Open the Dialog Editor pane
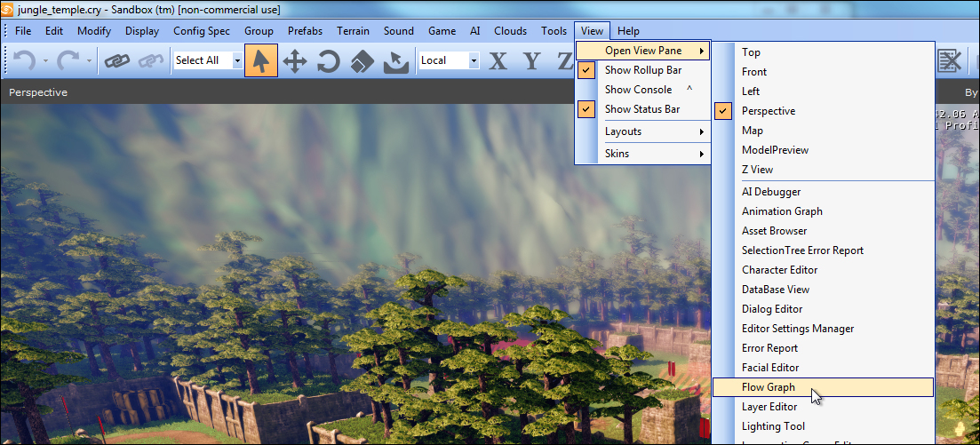Image resolution: width=980 pixels, height=445 pixels. pos(823,308)
